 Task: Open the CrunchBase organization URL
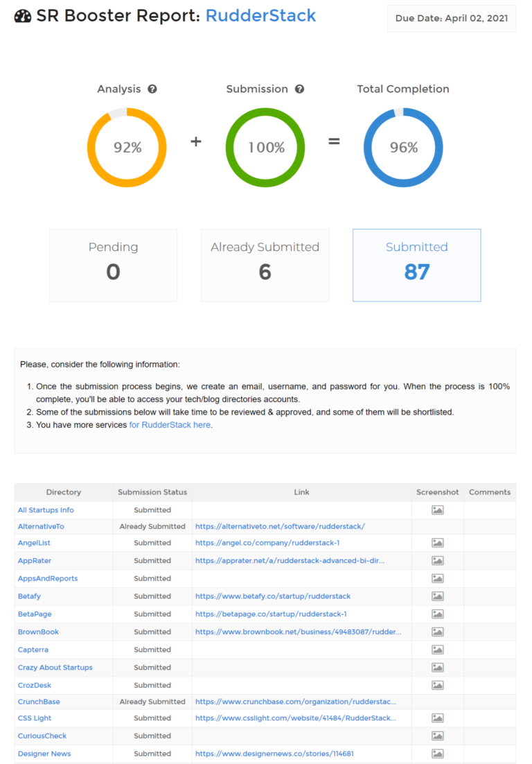tap(296, 702)
